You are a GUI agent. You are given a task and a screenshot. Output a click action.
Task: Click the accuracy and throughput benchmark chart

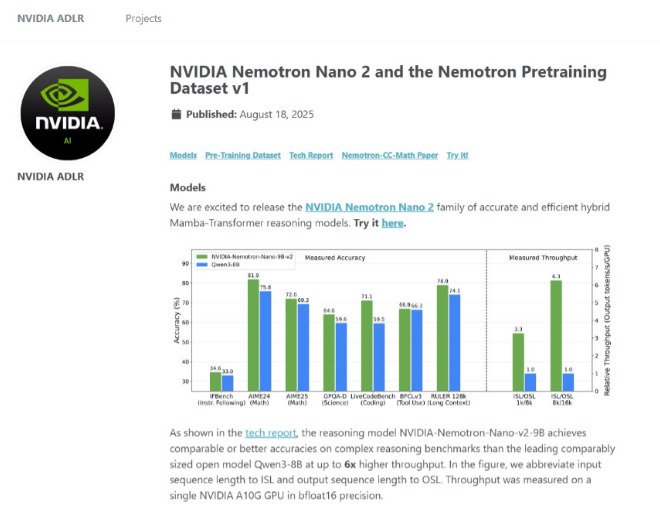point(391,326)
